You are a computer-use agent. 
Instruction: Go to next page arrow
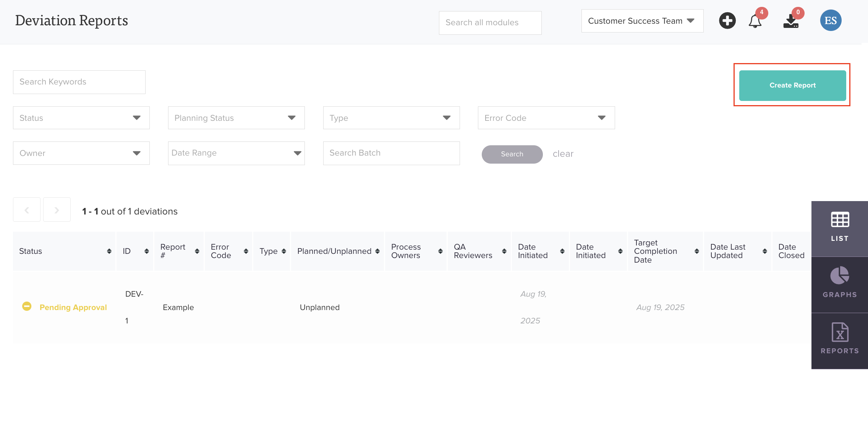[x=57, y=210]
